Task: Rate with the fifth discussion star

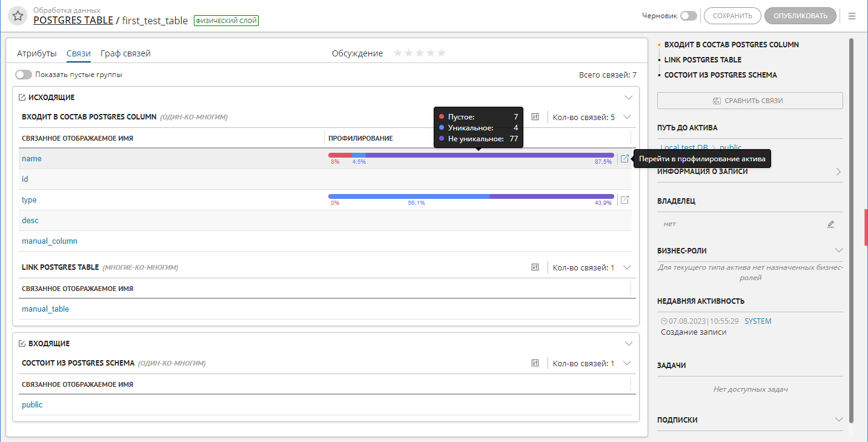Action: 442,53
